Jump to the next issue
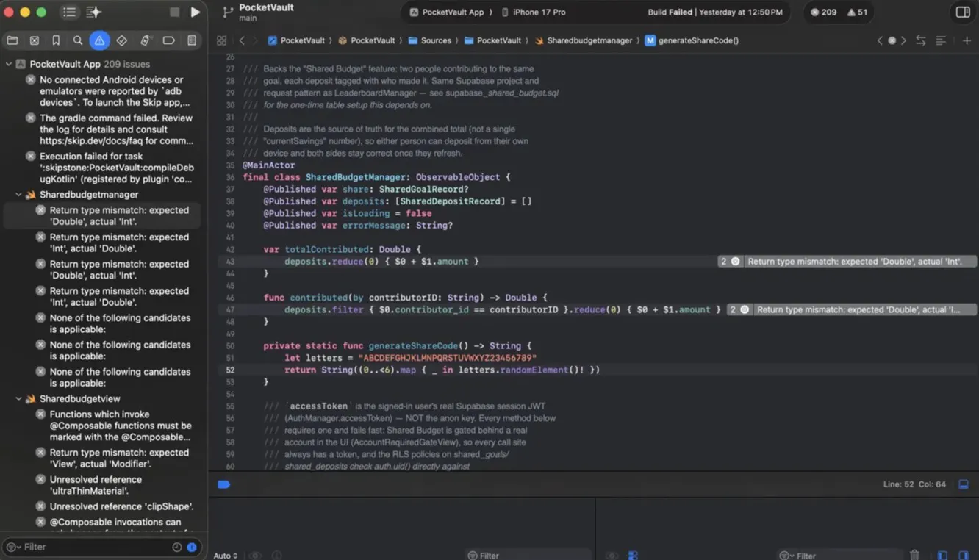Viewport: 979px width, 560px height. point(903,40)
